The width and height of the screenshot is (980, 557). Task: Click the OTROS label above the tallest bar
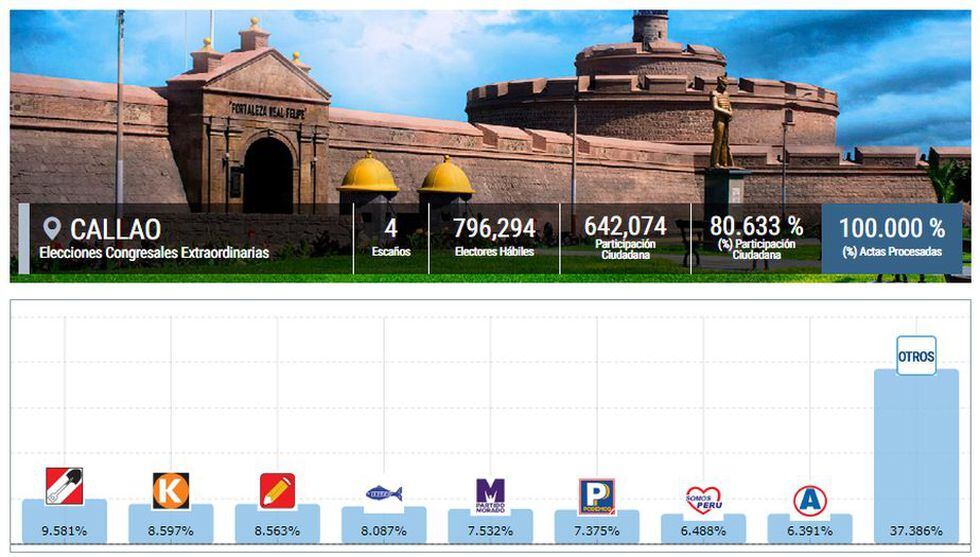point(916,356)
